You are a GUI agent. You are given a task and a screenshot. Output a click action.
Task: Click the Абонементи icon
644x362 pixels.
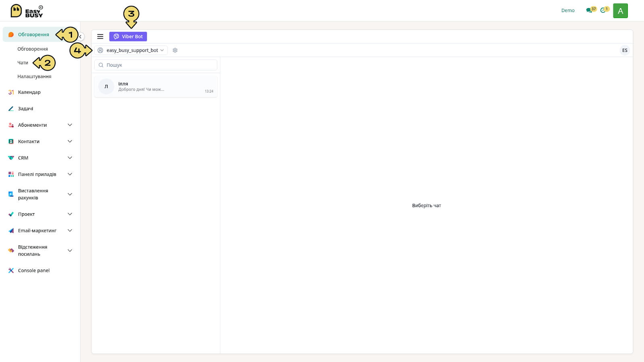pyautogui.click(x=11, y=125)
